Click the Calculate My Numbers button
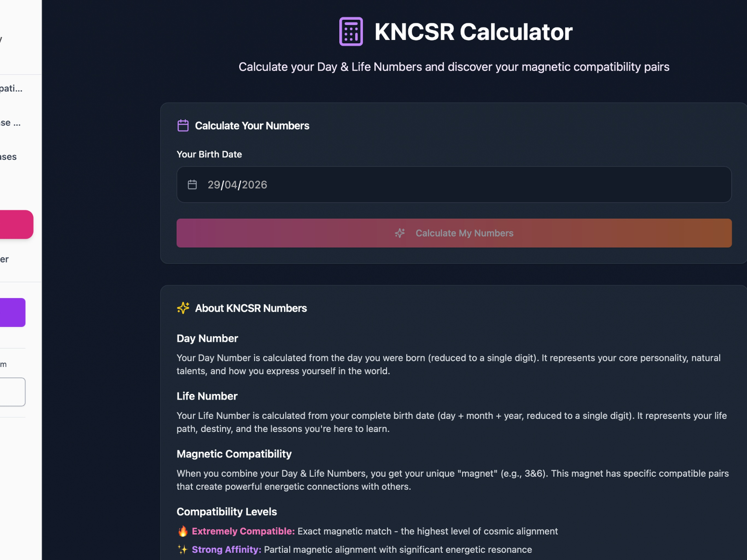Screen dimensions: 747x560 pos(454,233)
